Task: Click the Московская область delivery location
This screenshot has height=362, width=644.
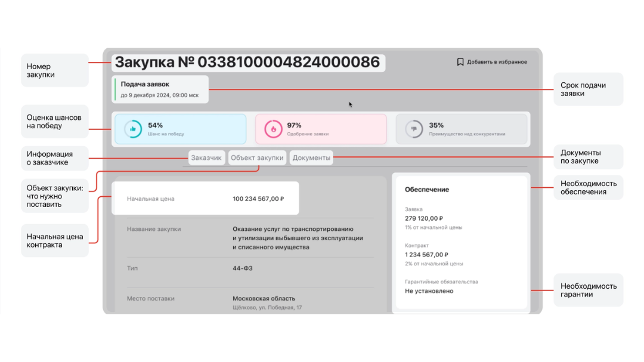Action: [x=264, y=298]
